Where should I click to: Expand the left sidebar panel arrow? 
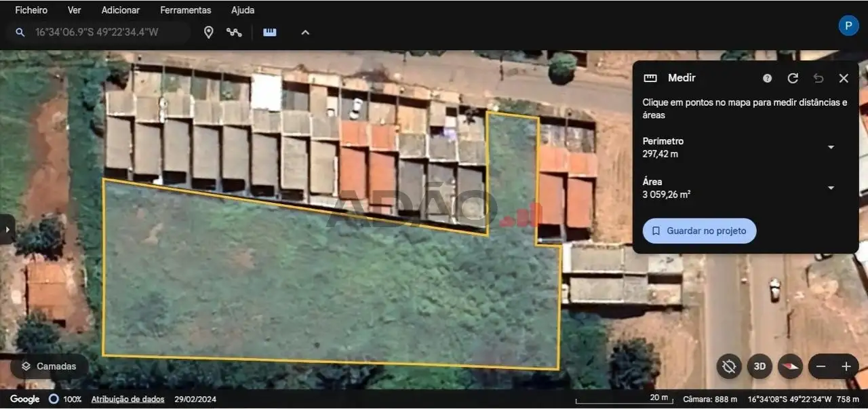pyautogui.click(x=7, y=229)
